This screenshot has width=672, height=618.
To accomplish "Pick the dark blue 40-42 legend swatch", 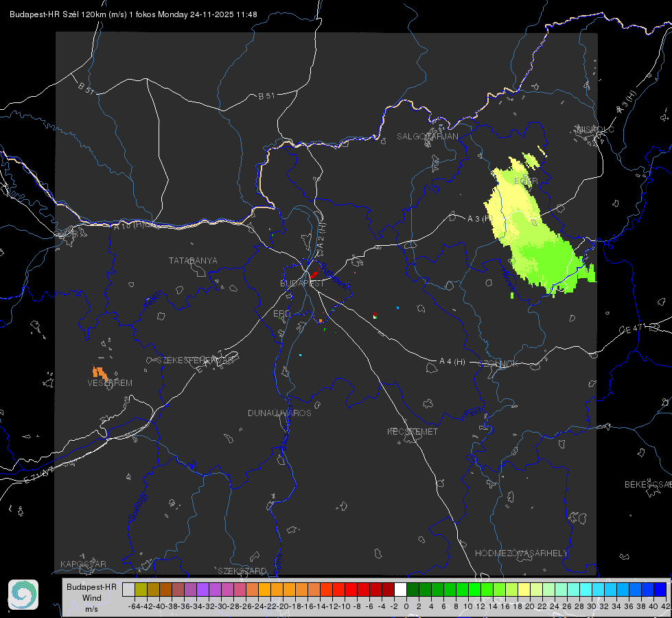I will coord(660,589).
